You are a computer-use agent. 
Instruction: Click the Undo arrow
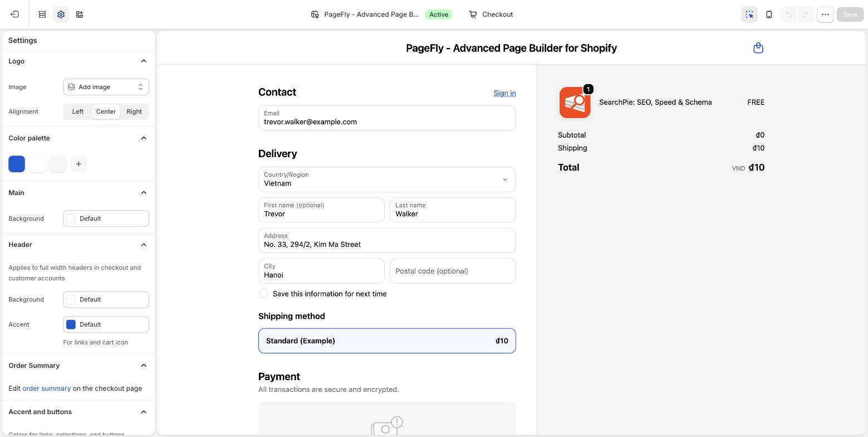(788, 14)
